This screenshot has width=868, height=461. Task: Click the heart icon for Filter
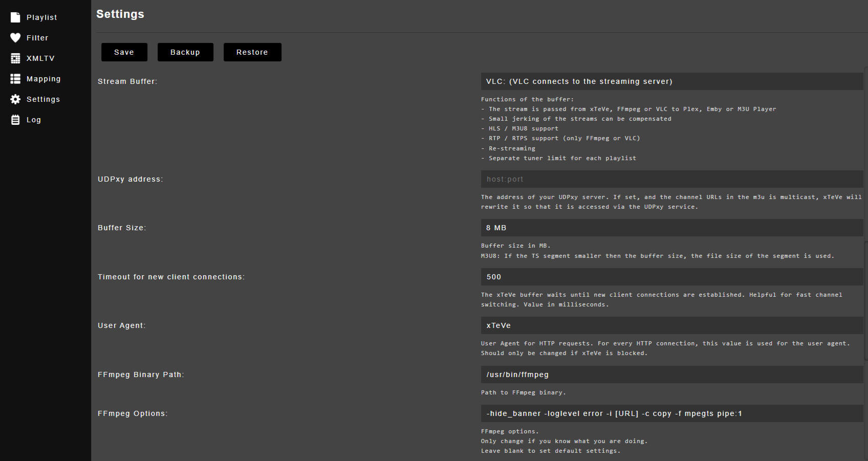[15, 38]
